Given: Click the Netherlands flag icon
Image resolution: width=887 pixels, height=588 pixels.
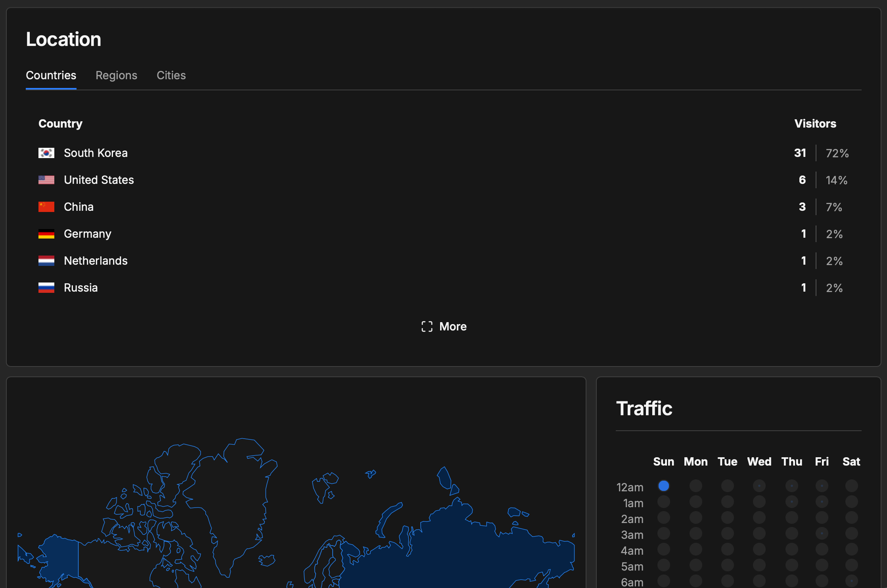Looking at the screenshot, I should (46, 261).
